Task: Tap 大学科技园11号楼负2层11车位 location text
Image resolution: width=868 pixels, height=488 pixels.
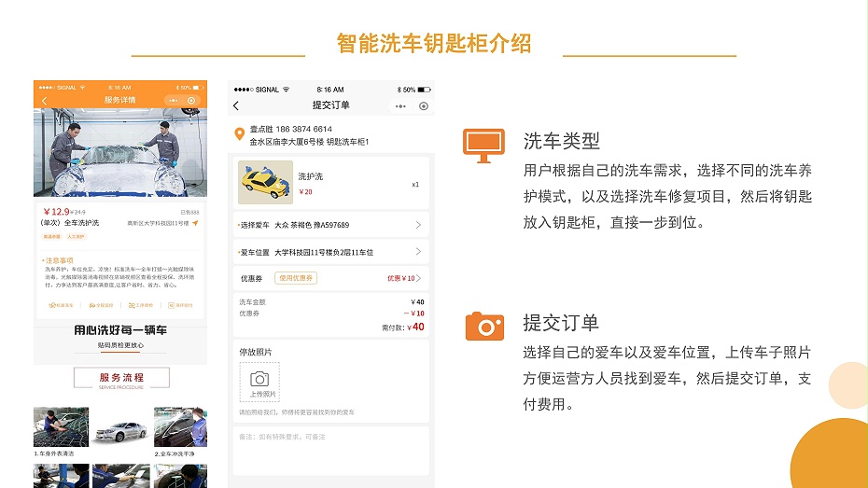Action: (324, 252)
